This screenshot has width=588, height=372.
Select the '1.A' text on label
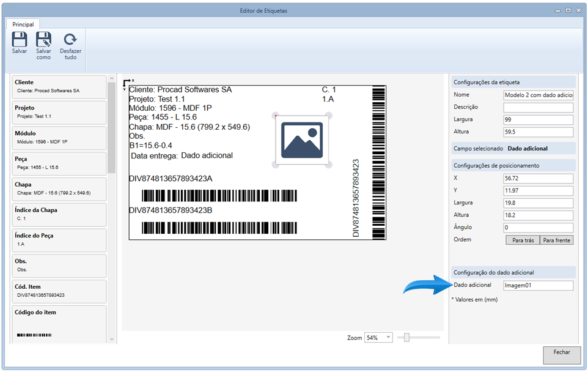pyautogui.click(x=328, y=99)
